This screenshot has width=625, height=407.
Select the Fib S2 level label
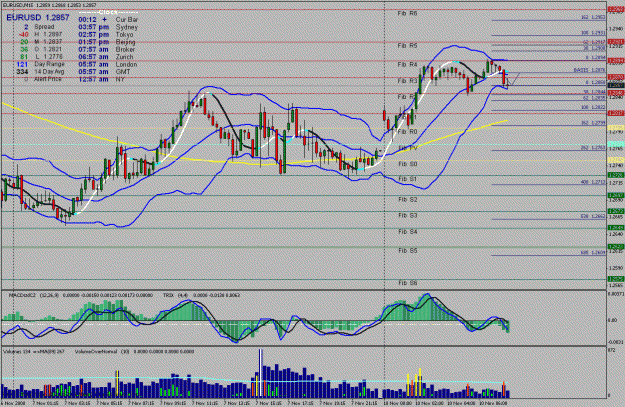[407, 199]
